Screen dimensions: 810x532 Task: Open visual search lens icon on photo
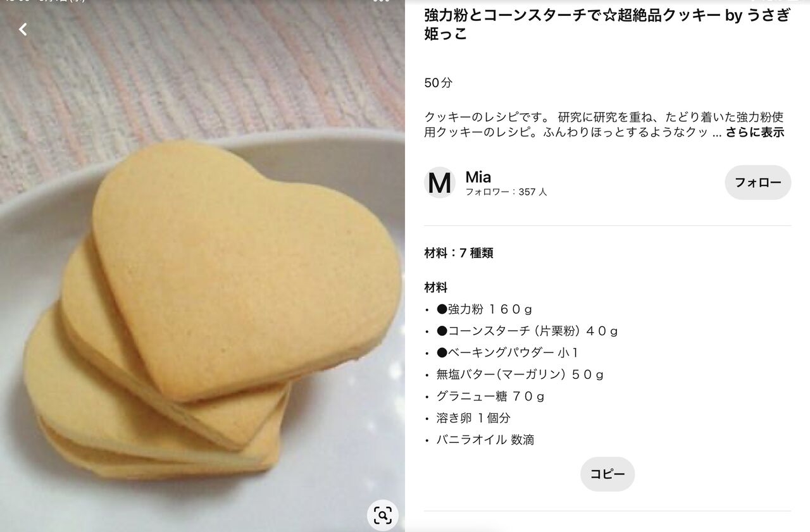pyautogui.click(x=383, y=516)
